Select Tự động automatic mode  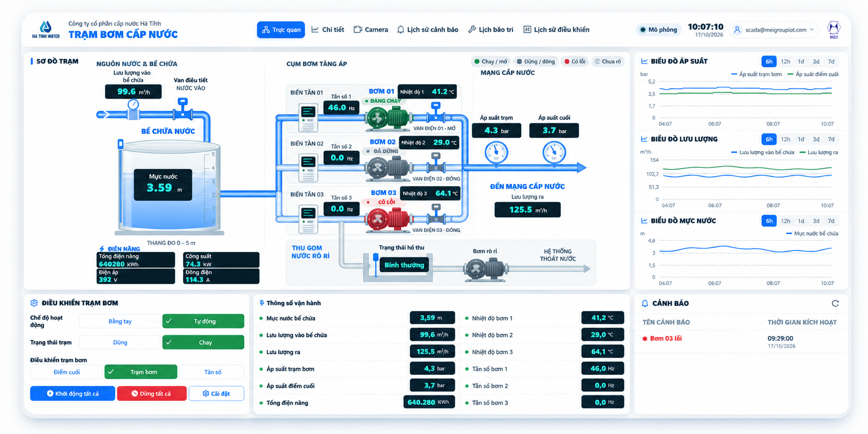(x=203, y=321)
